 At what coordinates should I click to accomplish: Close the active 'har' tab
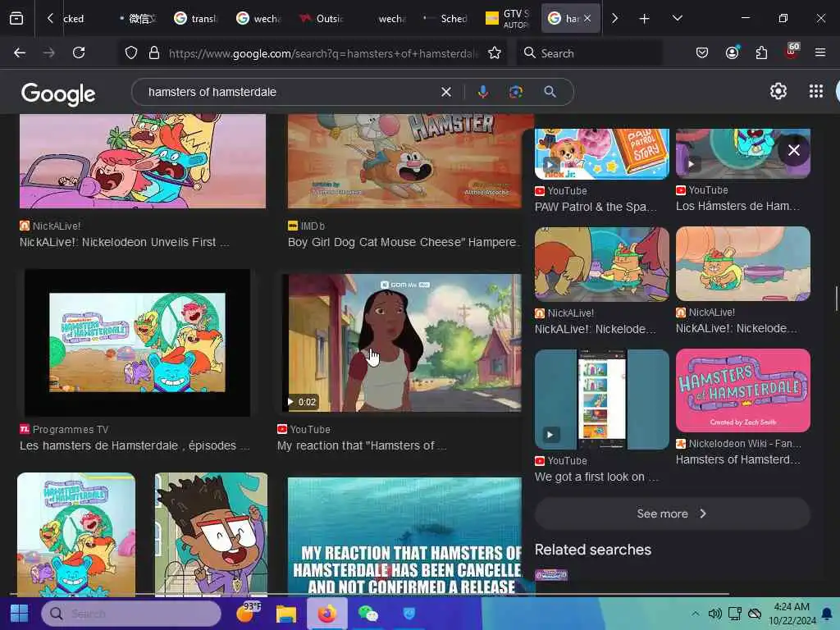point(587,18)
